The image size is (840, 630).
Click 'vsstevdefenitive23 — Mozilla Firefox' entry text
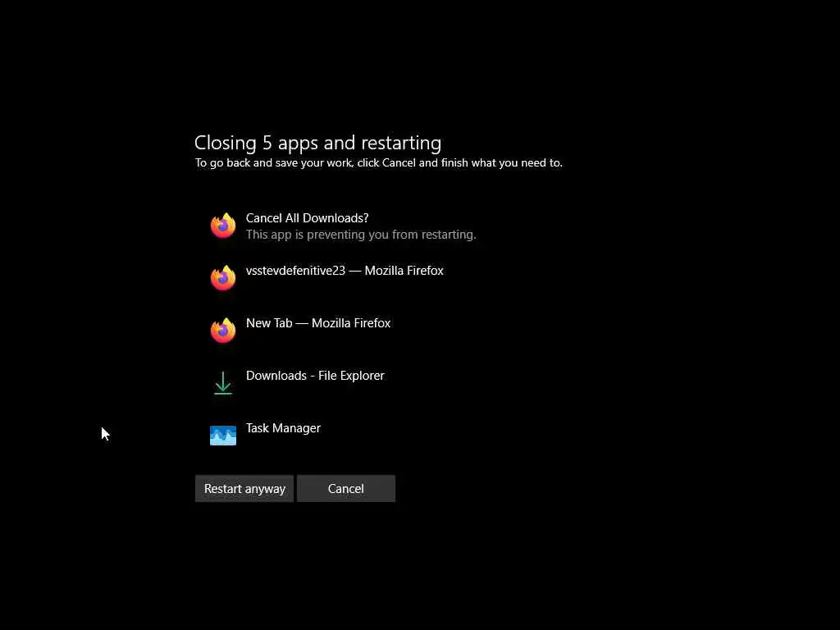click(x=345, y=271)
